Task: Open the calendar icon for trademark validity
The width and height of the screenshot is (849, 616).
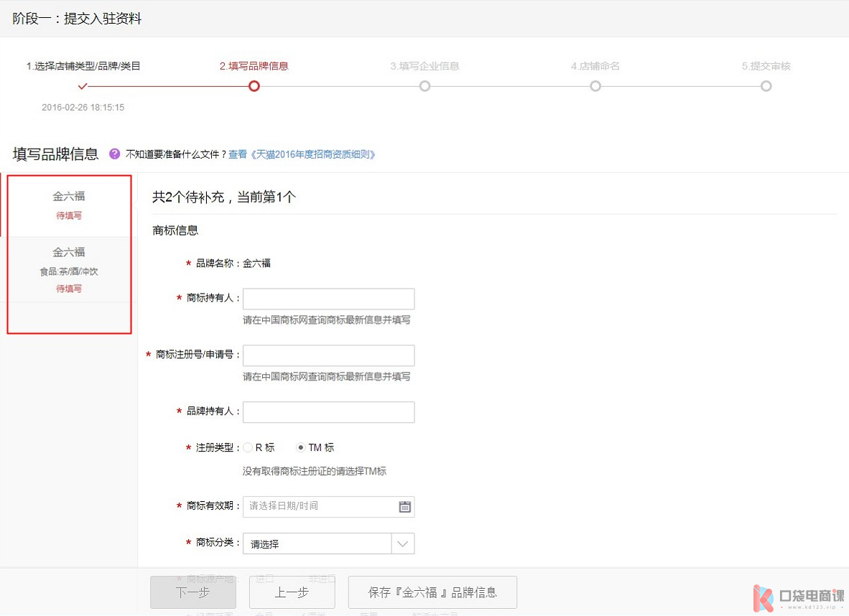Action: [x=404, y=507]
